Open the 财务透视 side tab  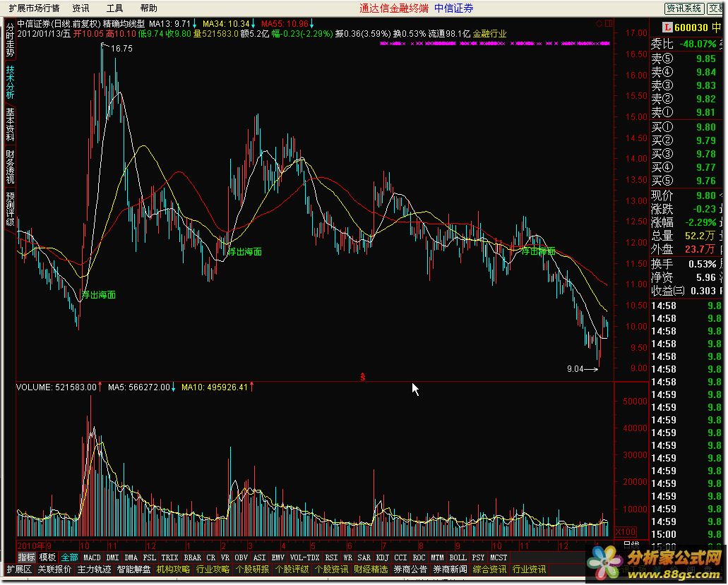click(10, 167)
